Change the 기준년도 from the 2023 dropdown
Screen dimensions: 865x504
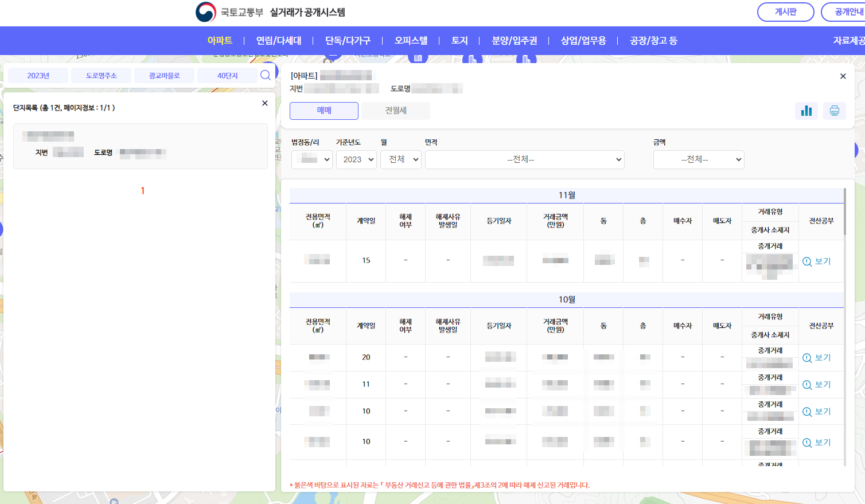(356, 159)
